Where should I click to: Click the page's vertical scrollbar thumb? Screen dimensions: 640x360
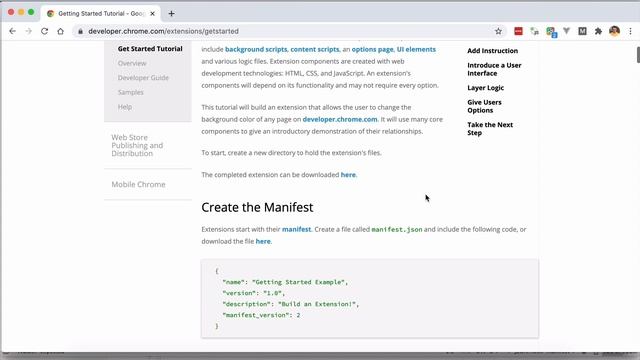coord(638,55)
